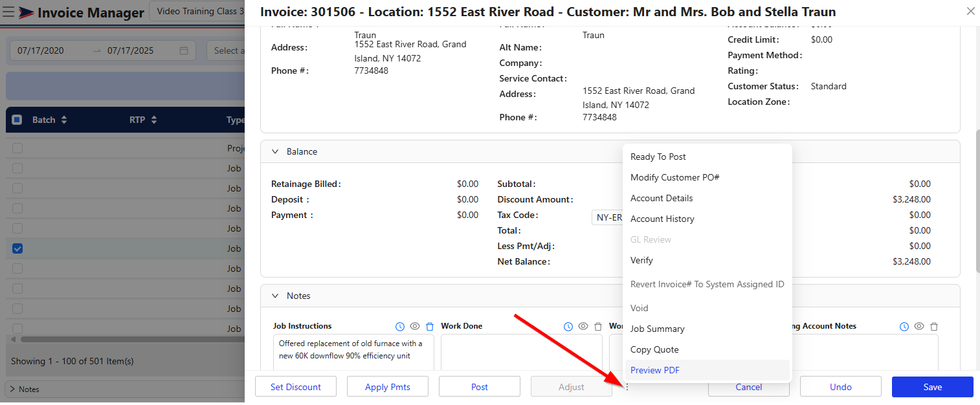The width and height of the screenshot is (980, 405).
Task: Click the Cancel button
Action: 749,387
